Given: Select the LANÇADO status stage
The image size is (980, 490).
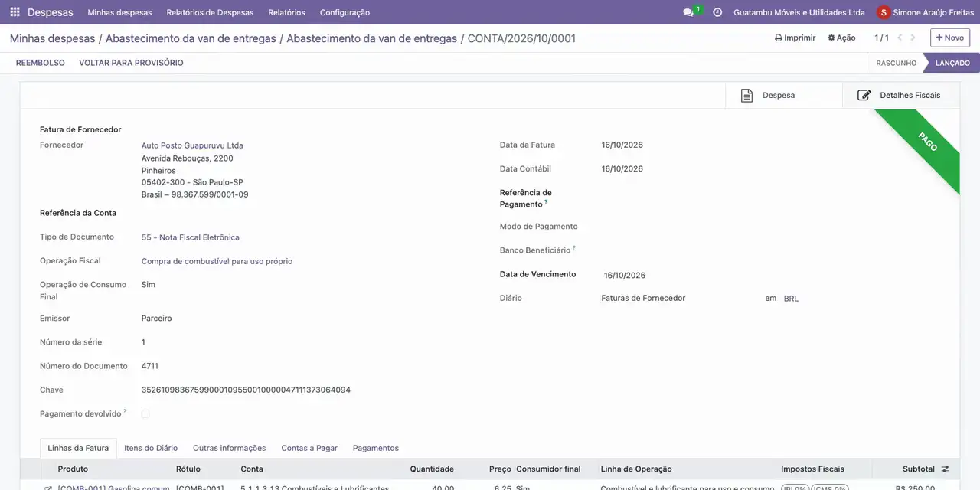Looking at the screenshot, I should click(x=952, y=63).
